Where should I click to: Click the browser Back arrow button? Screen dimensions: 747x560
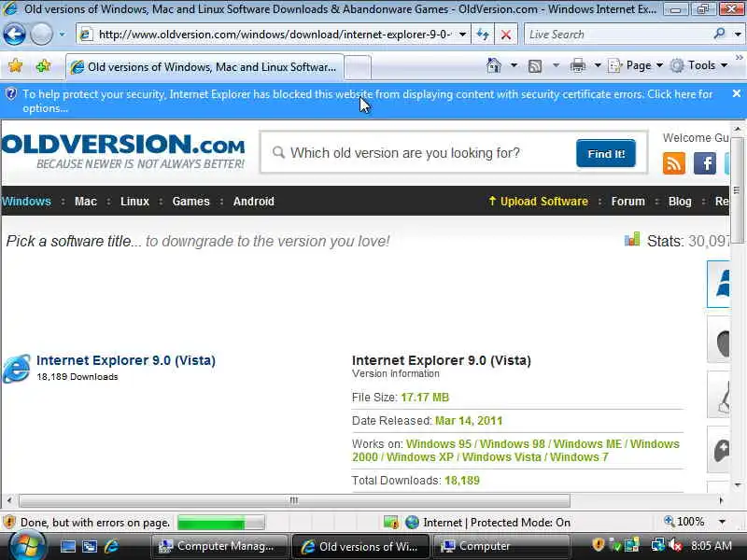point(14,35)
